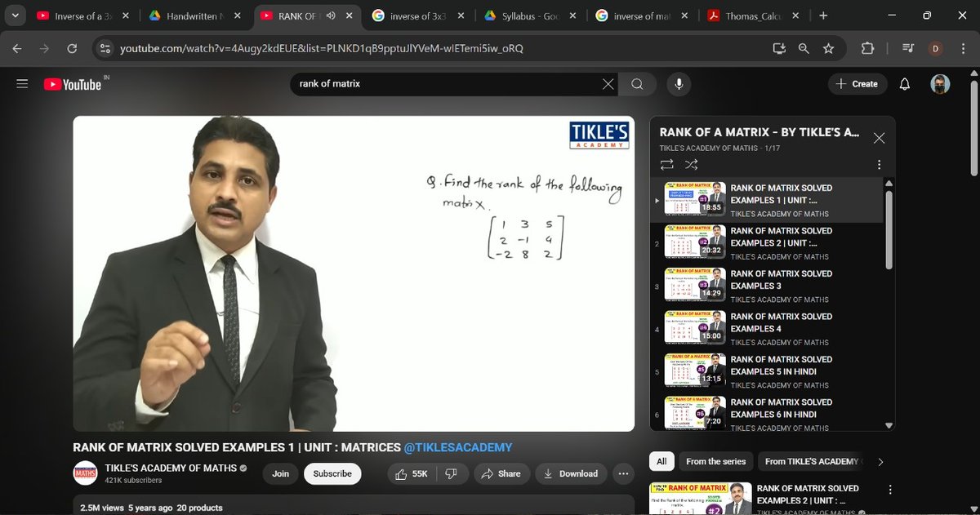Open media controls in Chrome toolbar
This screenshot has height=515, width=980.
click(907, 49)
